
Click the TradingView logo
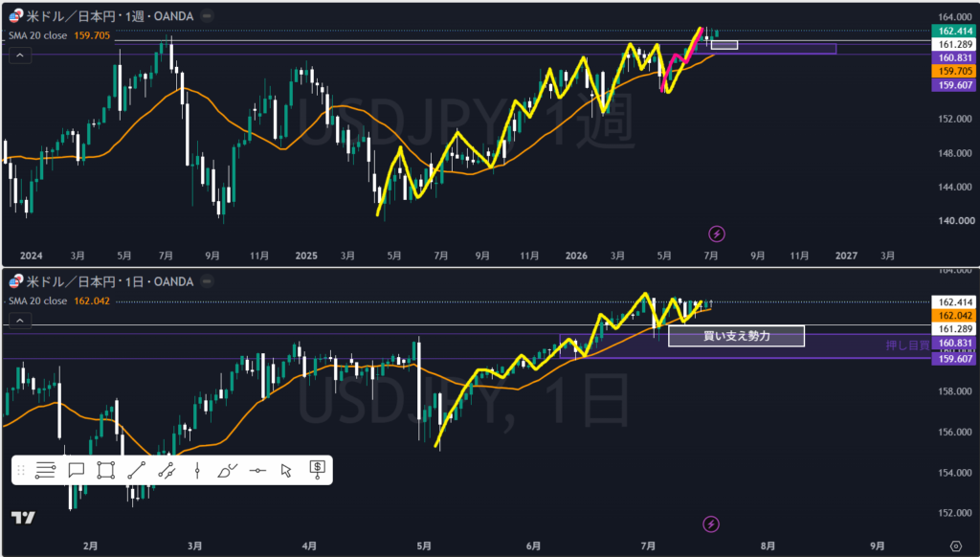point(23,518)
